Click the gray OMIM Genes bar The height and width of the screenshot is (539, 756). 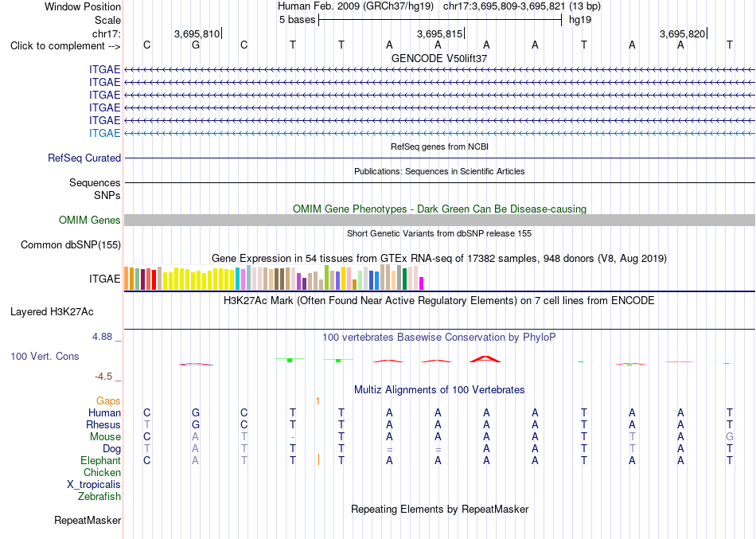(439, 220)
